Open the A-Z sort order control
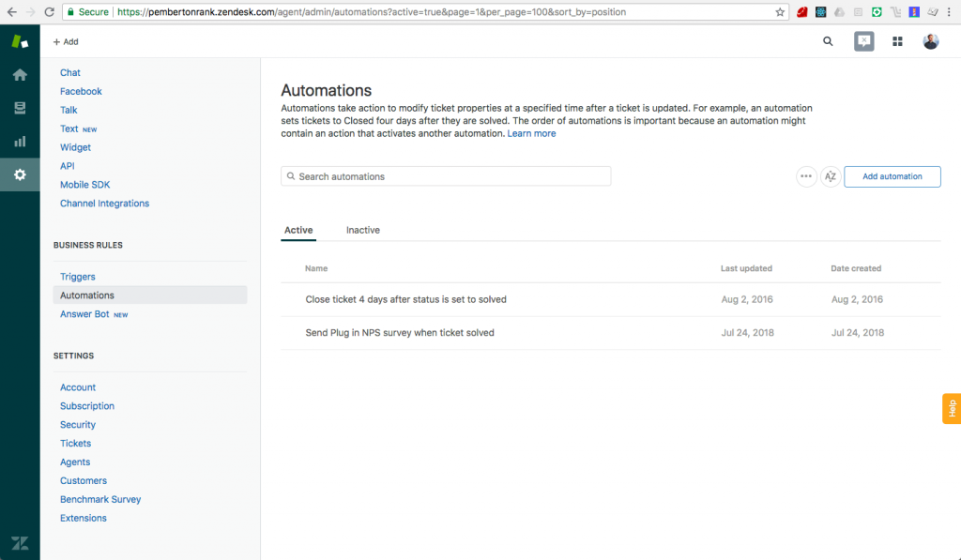Image resolution: width=961 pixels, height=560 pixels. tap(830, 176)
